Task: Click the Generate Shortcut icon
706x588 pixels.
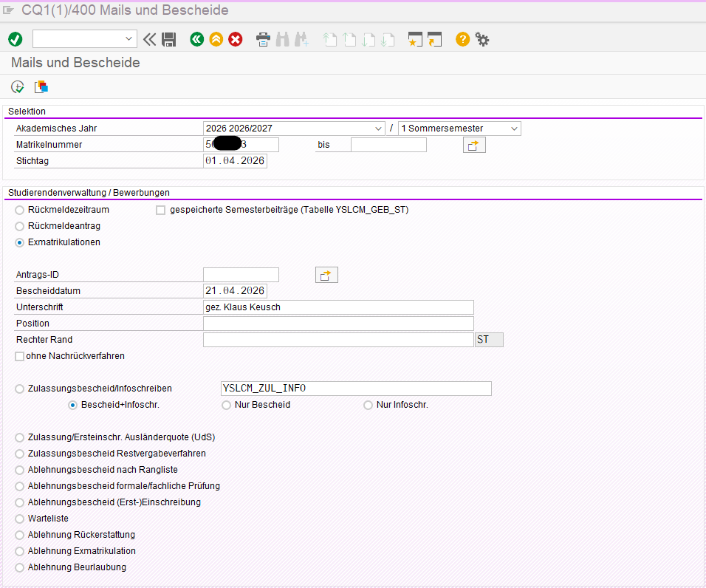Action: coord(434,40)
